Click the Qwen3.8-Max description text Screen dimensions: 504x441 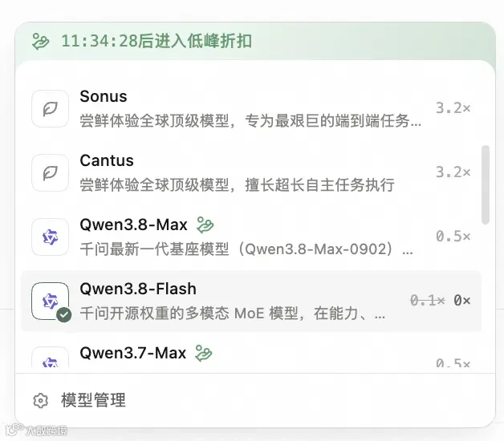point(246,249)
